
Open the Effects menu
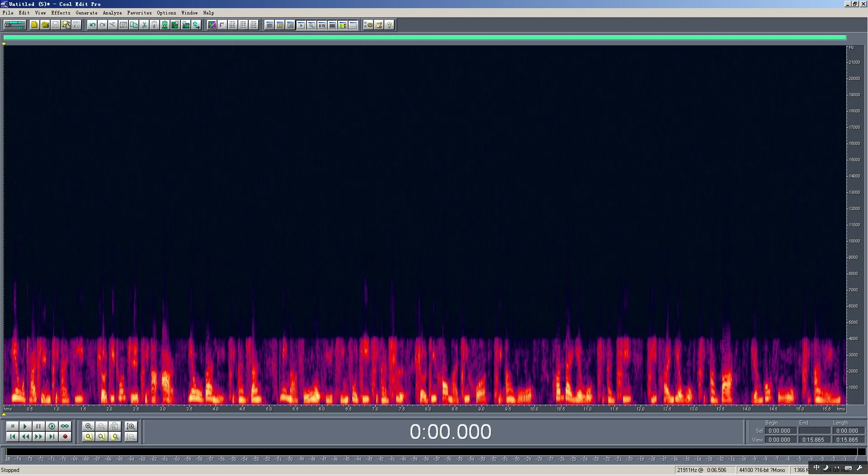(x=61, y=13)
